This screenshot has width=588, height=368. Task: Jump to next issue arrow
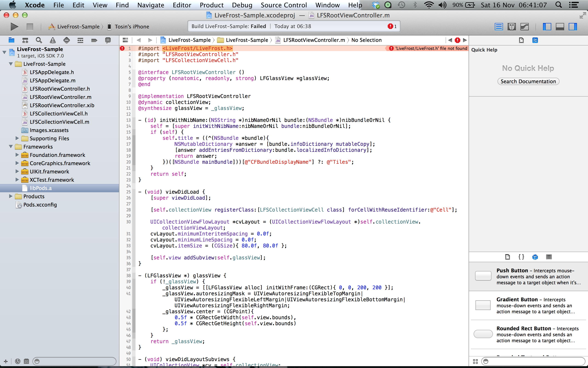pos(465,40)
